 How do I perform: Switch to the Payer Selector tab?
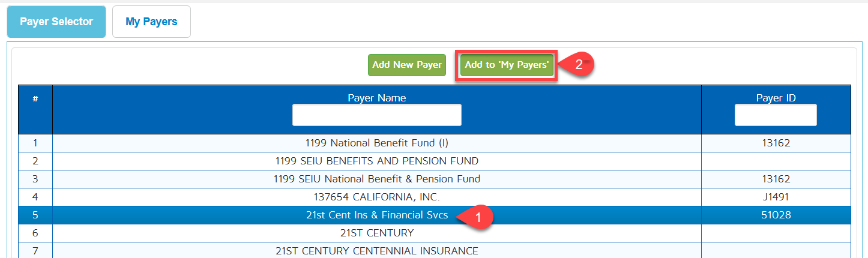pos(56,22)
